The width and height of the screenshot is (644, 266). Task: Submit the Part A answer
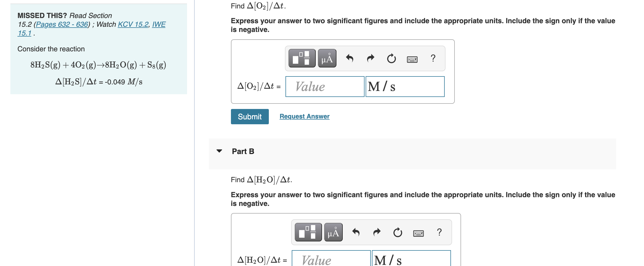(250, 117)
